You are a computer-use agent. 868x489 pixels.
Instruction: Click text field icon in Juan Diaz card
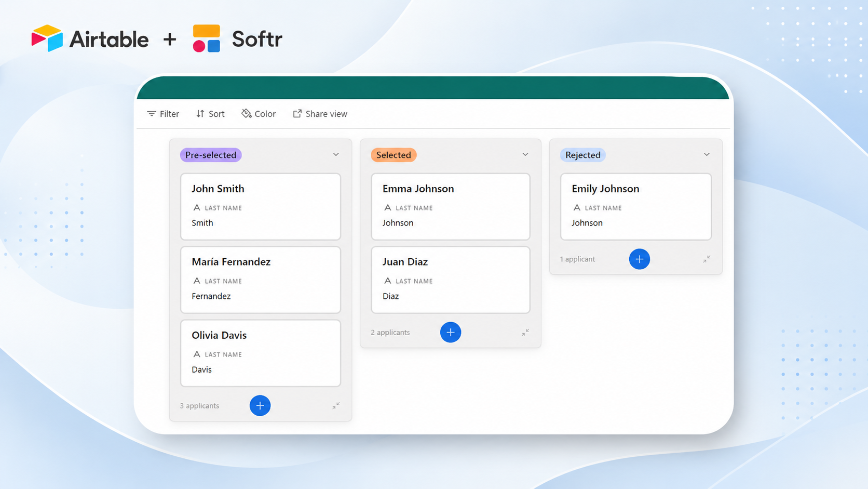[x=387, y=281]
